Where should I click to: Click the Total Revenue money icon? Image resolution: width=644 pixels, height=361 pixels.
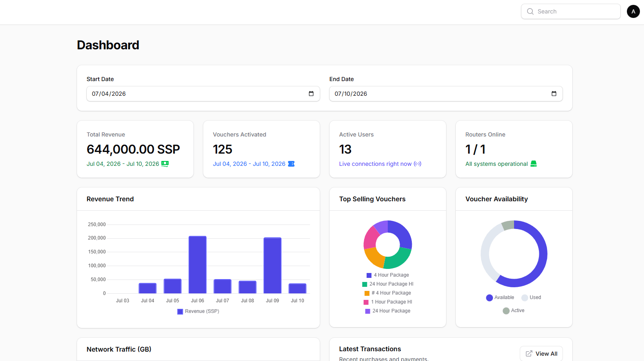coord(165,164)
